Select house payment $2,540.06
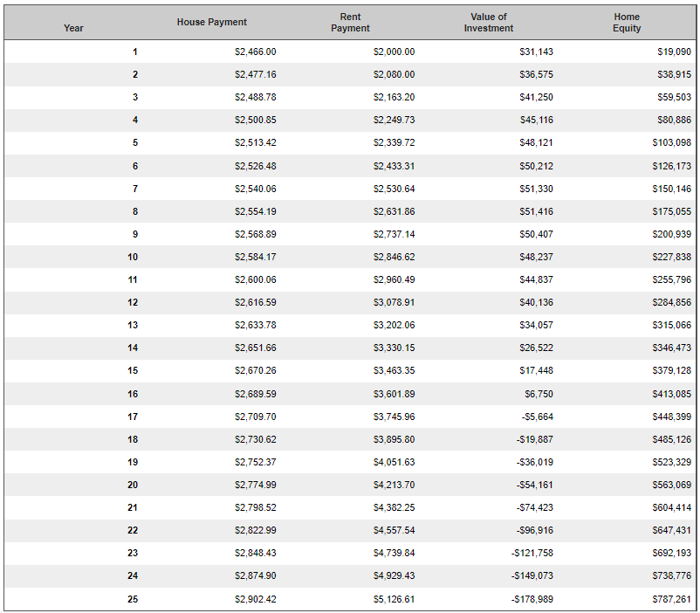Image resolution: width=700 pixels, height=613 pixels. pos(256,189)
